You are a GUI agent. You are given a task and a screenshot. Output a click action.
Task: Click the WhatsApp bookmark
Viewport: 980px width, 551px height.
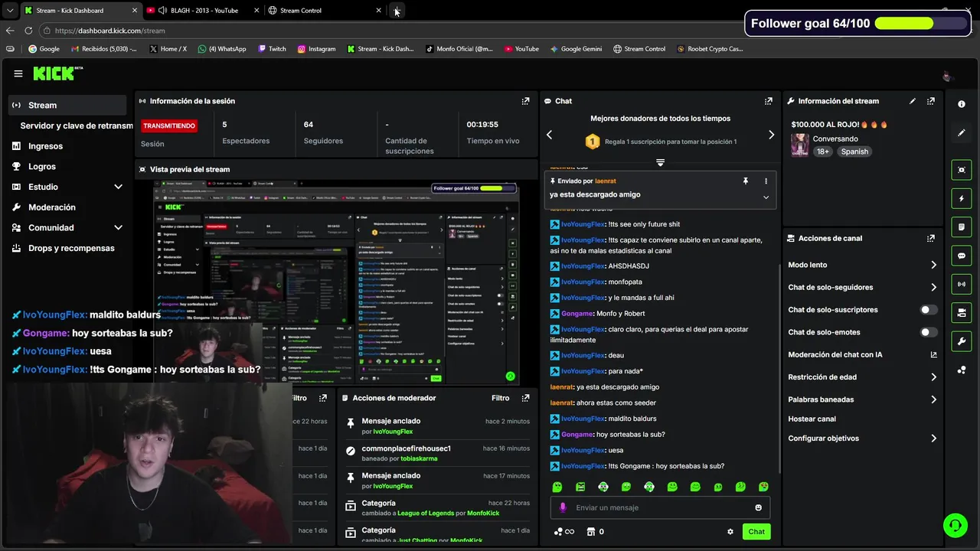222,49
